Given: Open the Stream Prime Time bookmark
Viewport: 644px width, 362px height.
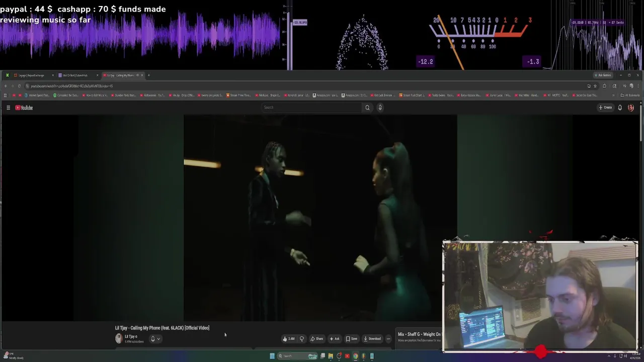Looking at the screenshot, I should (239, 95).
